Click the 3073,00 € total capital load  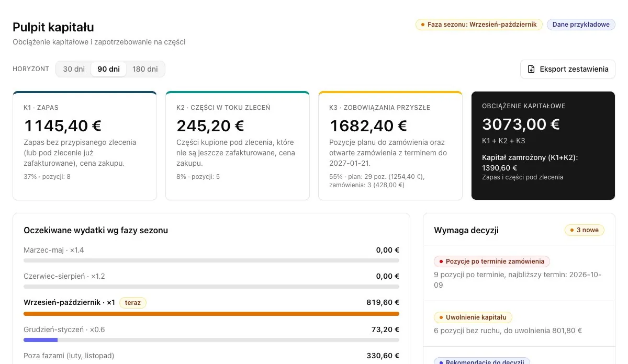(x=521, y=124)
